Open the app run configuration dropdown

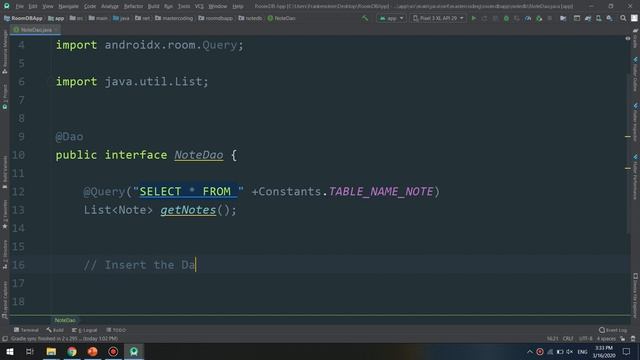click(391, 18)
